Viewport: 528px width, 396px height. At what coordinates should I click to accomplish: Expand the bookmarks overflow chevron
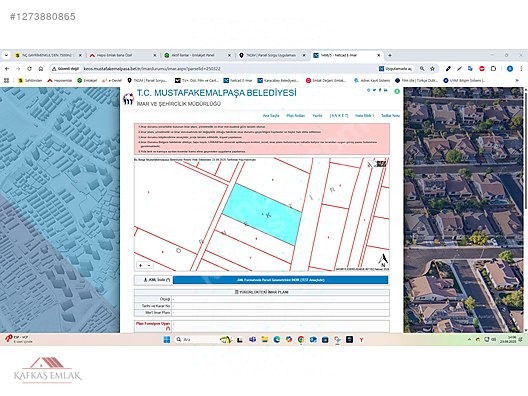coord(517,80)
